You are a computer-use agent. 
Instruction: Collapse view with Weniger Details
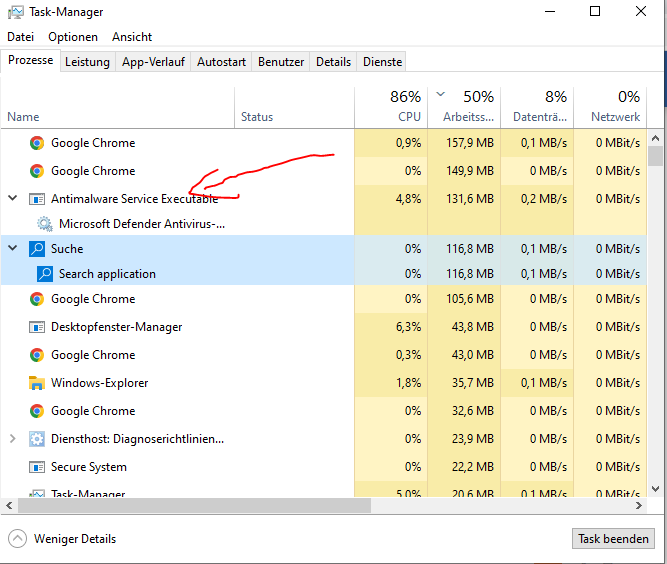click(62, 538)
